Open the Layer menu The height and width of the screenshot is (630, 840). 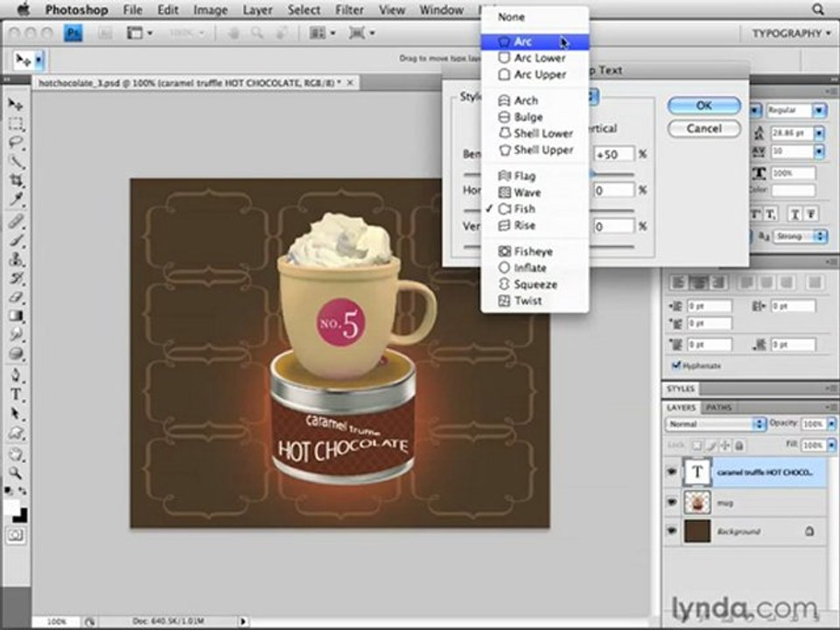257,10
